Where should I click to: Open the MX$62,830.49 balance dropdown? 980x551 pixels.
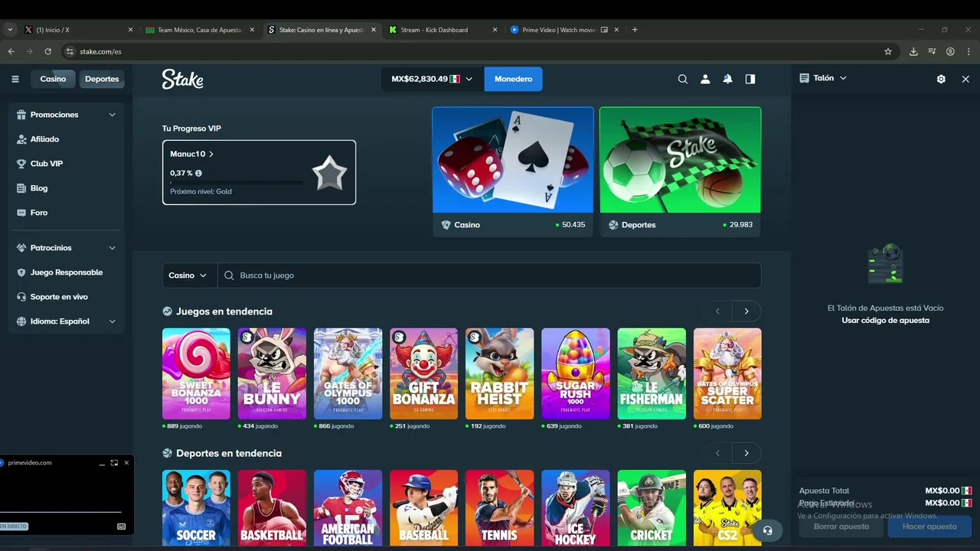pyautogui.click(x=433, y=79)
